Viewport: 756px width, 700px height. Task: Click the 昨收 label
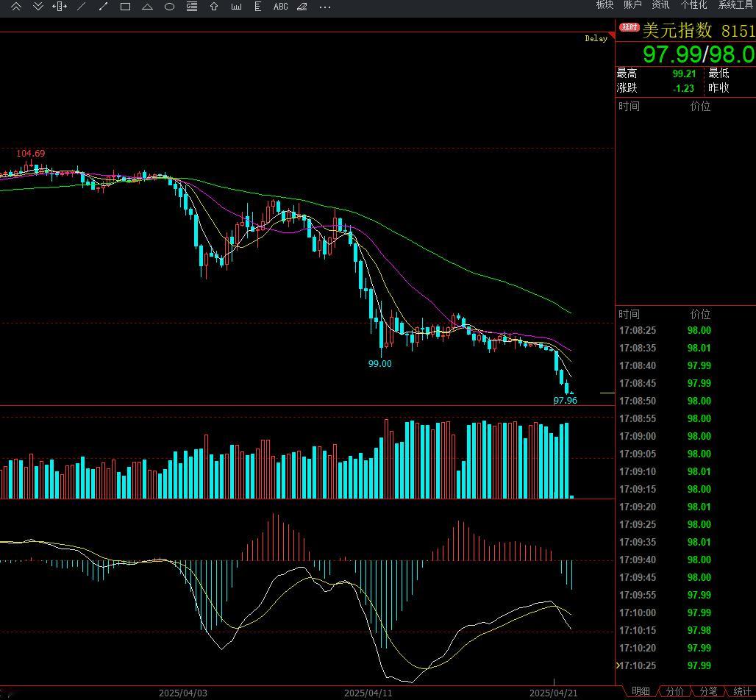click(x=718, y=87)
